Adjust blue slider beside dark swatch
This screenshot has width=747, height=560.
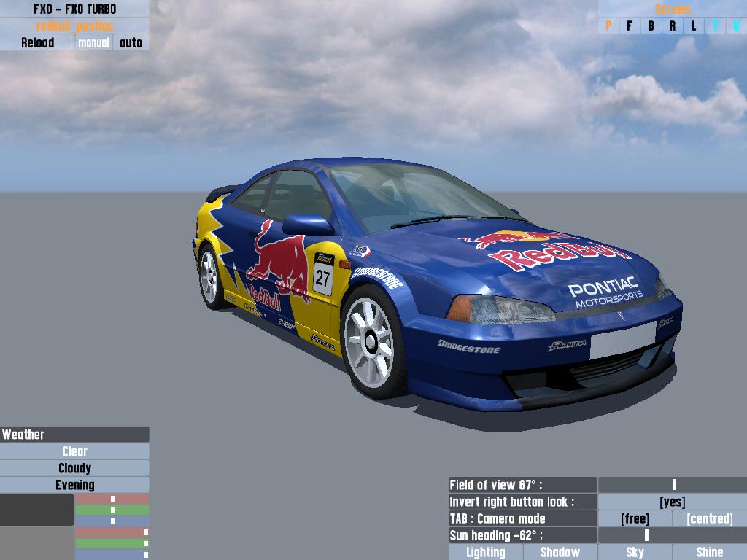pyautogui.click(x=112, y=521)
